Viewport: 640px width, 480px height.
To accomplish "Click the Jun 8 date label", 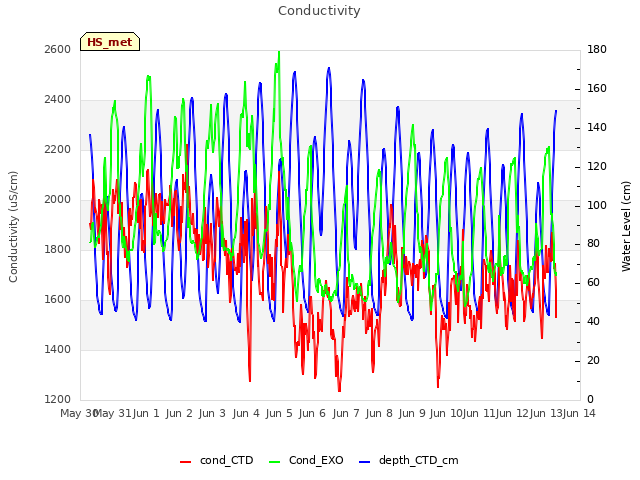I will (x=379, y=413).
